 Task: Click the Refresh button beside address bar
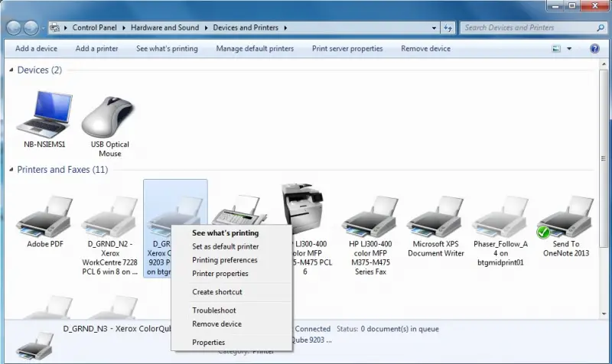point(448,28)
